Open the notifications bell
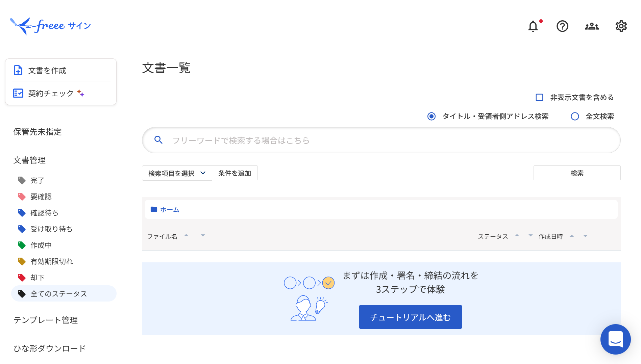This screenshot has height=364, width=641. 533,26
